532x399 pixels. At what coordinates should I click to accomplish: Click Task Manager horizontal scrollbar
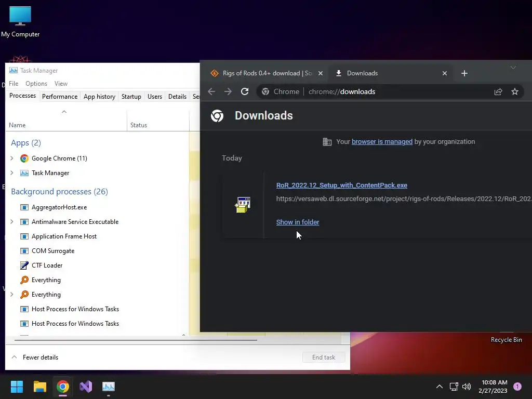[x=136, y=340]
